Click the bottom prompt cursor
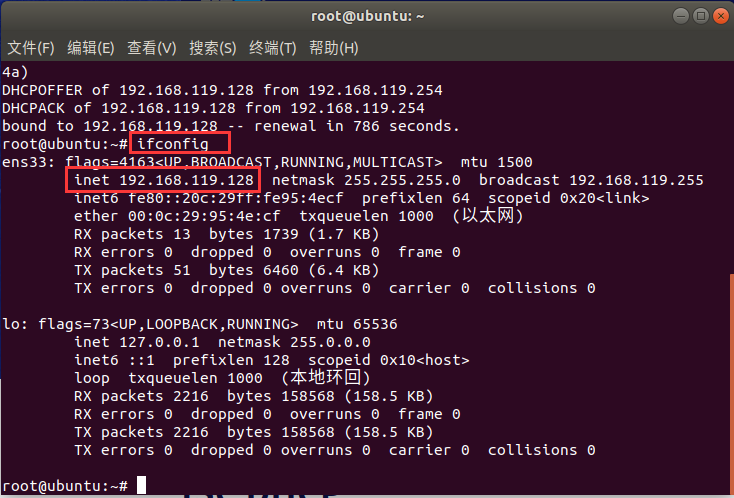Image resolution: width=734 pixels, height=498 pixels. coord(141,485)
